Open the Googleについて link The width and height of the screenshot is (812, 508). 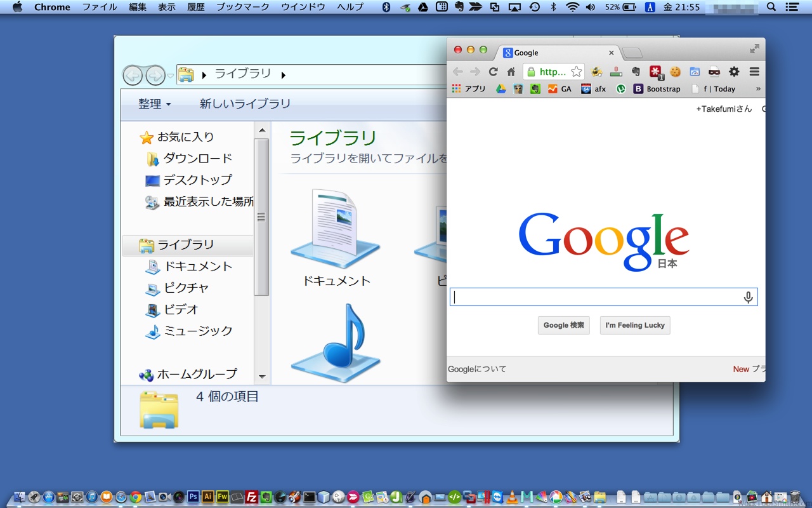477,369
